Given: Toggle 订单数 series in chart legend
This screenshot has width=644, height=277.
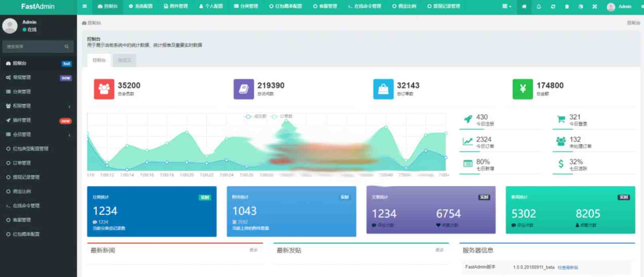Looking at the screenshot, I should point(282,117).
